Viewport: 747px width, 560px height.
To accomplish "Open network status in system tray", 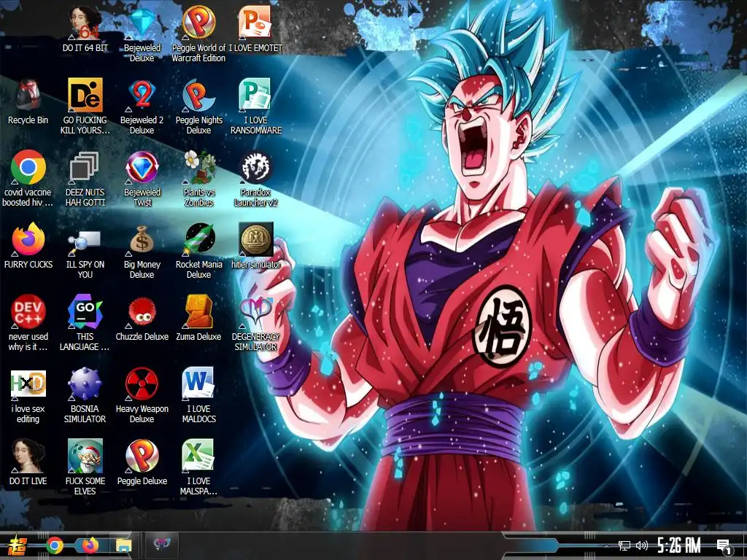I will click(624, 545).
